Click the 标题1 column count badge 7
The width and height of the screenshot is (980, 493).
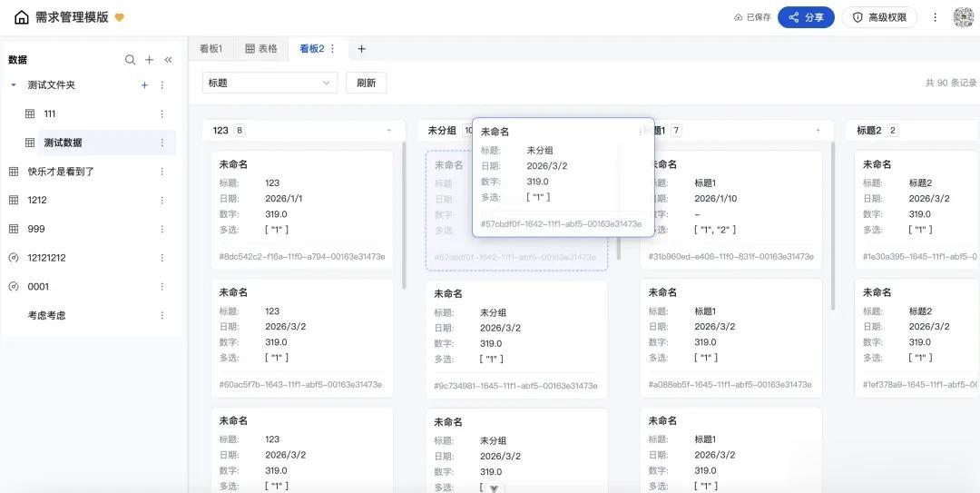click(x=676, y=131)
